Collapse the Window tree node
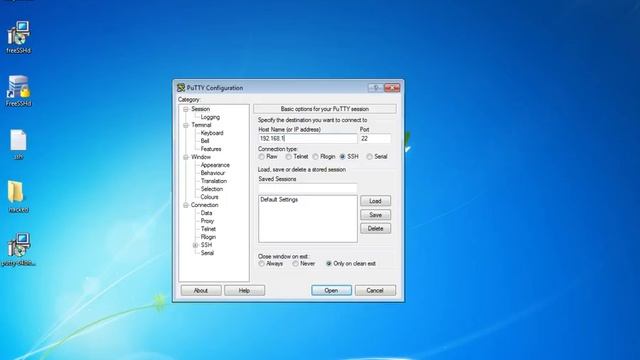This screenshot has width=640, height=360. click(186, 157)
